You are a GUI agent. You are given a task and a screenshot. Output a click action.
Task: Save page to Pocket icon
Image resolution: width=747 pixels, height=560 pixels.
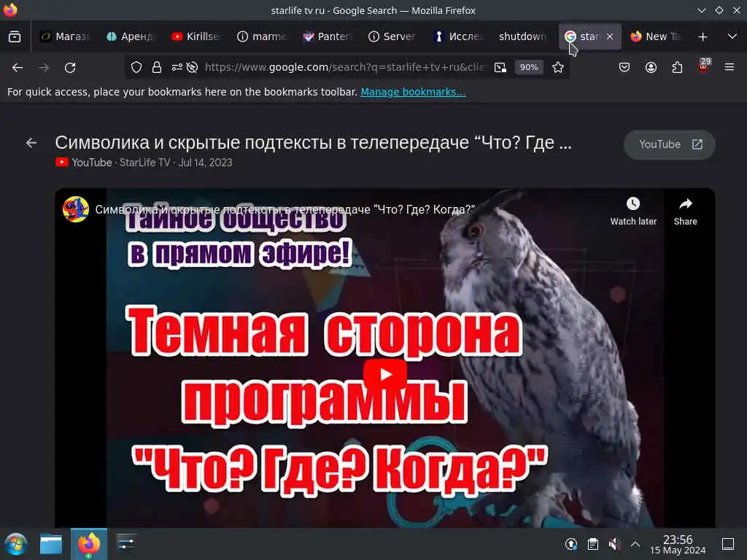pyautogui.click(x=624, y=67)
